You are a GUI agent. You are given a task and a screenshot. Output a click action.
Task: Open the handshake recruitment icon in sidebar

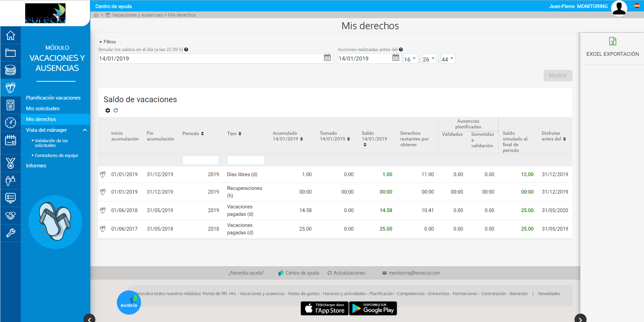(x=10, y=215)
